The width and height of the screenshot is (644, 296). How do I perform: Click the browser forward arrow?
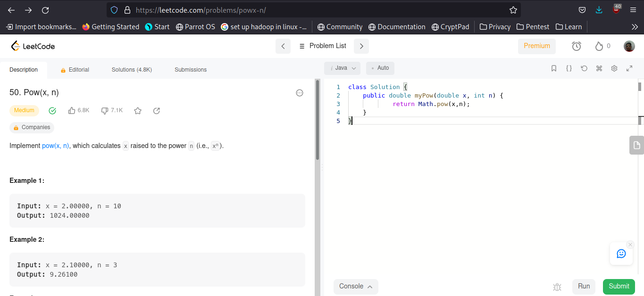pyautogui.click(x=28, y=10)
